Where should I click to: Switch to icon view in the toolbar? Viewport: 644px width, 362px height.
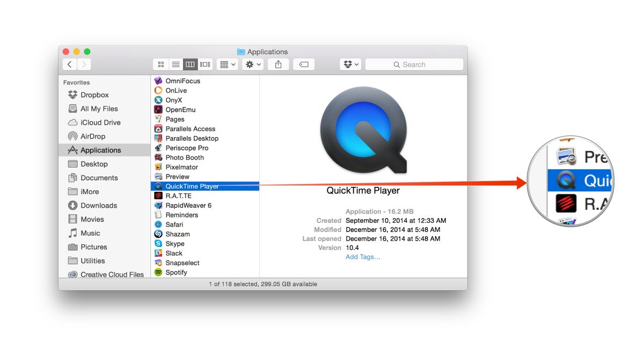pos(160,64)
